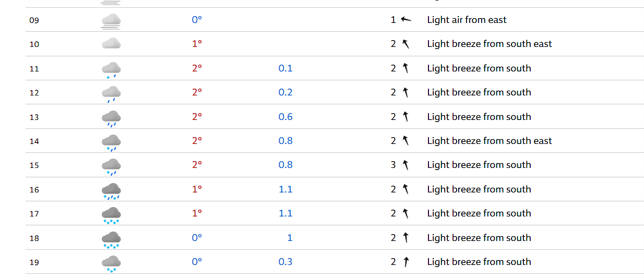Click the wind arrow in the hour 19 row

pos(406,262)
